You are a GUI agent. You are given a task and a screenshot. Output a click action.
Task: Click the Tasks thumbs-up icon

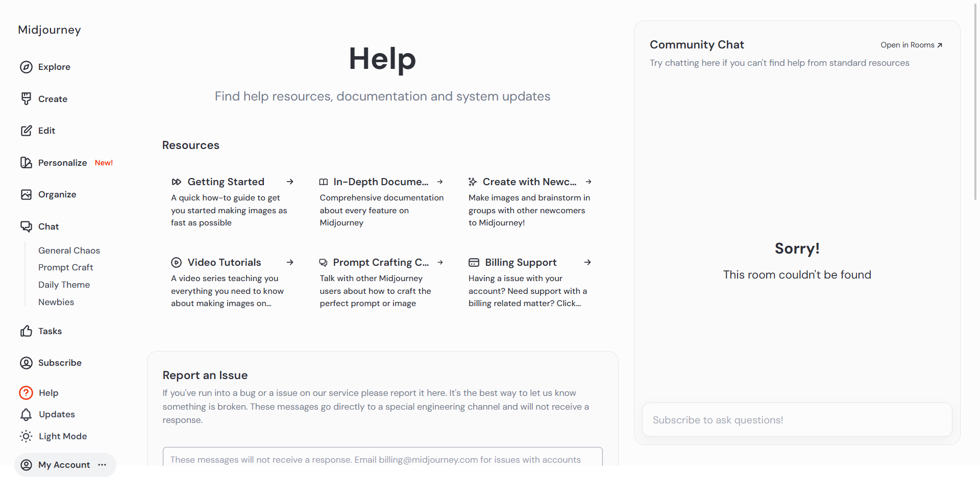click(26, 331)
